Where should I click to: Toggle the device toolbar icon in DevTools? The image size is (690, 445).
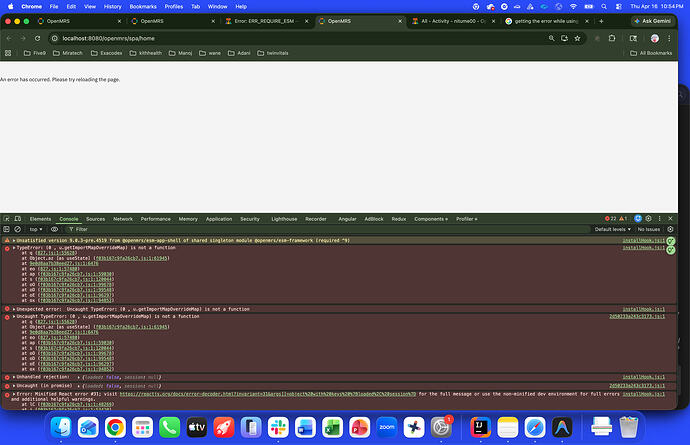click(x=18, y=218)
